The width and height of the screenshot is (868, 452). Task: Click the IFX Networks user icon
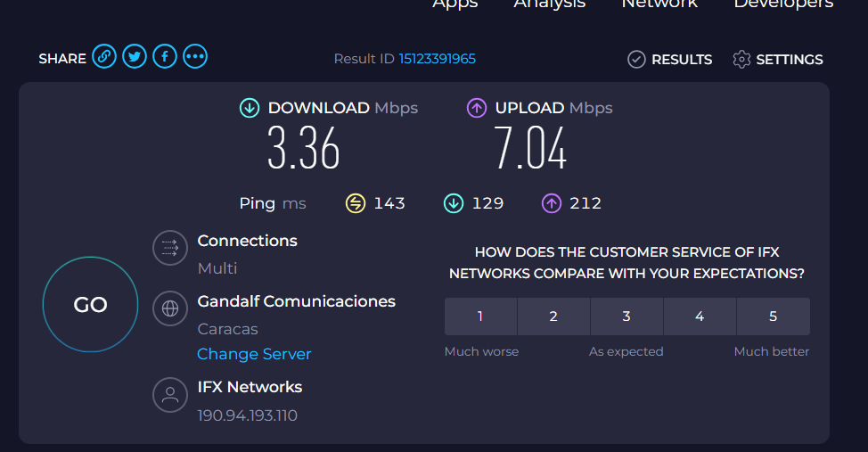pyautogui.click(x=170, y=395)
